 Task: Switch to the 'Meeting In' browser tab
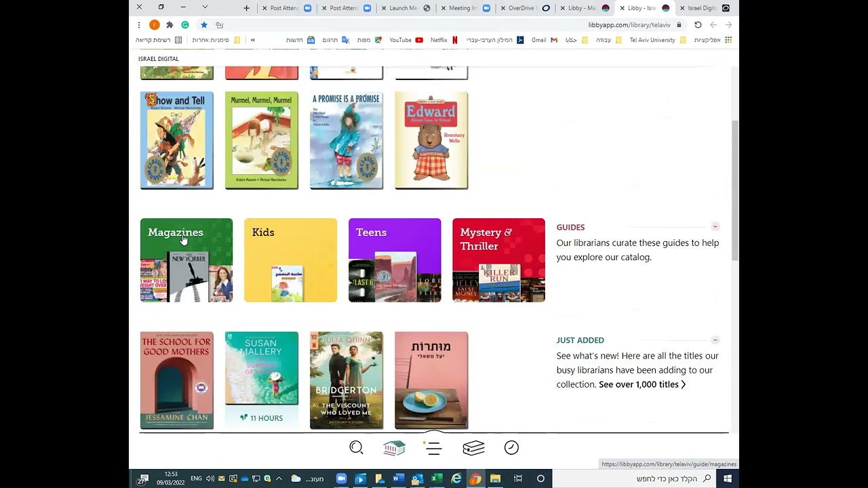[465, 8]
